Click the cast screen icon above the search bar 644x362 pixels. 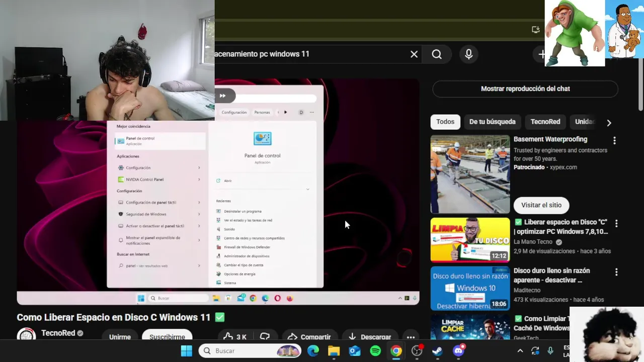pos(536,30)
